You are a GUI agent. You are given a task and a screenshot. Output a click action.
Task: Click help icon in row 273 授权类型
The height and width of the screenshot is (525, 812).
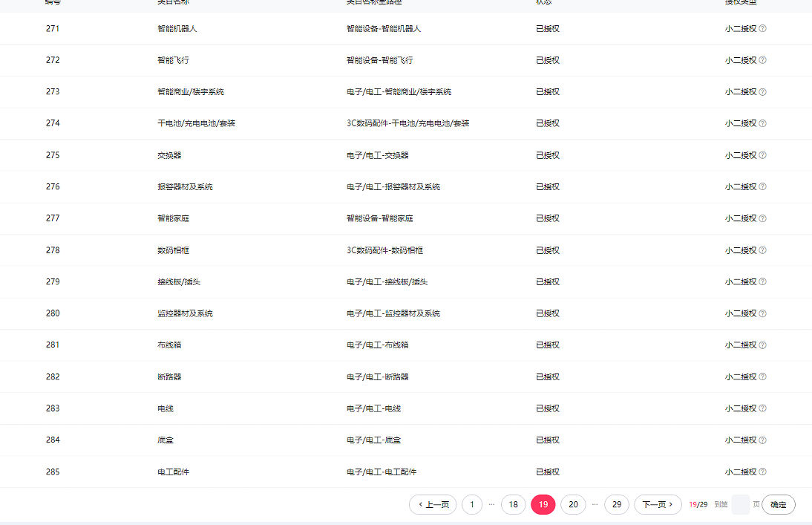click(x=762, y=92)
